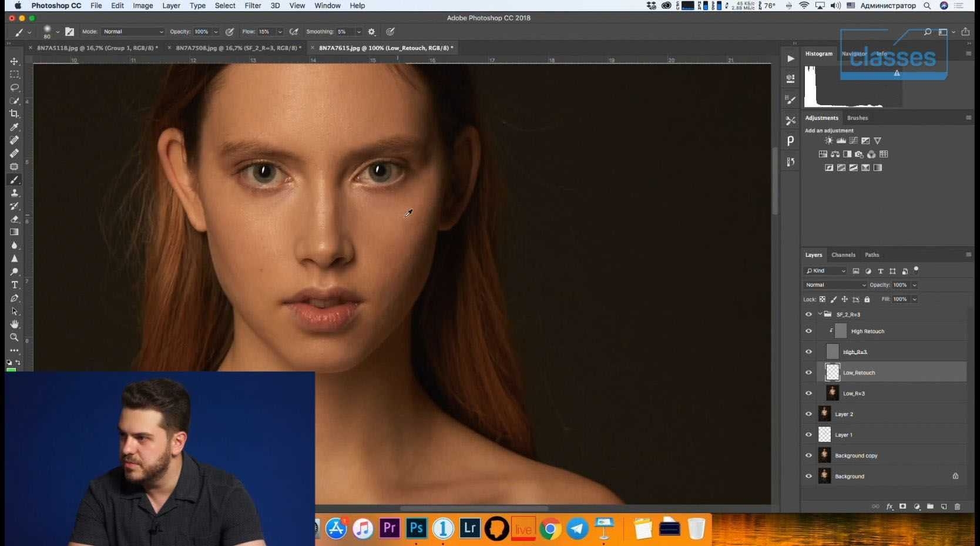980x546 pixels.
Task: Open Smoothing value dropdown
Action: point(358,32)
